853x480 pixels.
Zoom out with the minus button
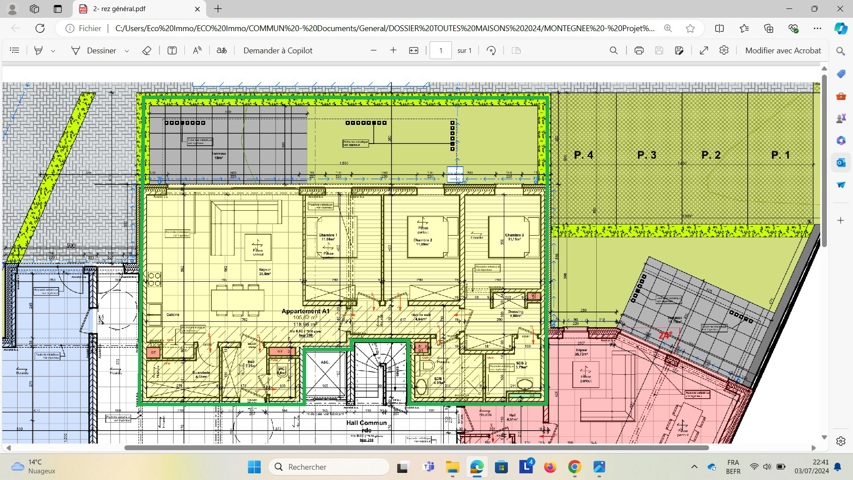(374, 50)
